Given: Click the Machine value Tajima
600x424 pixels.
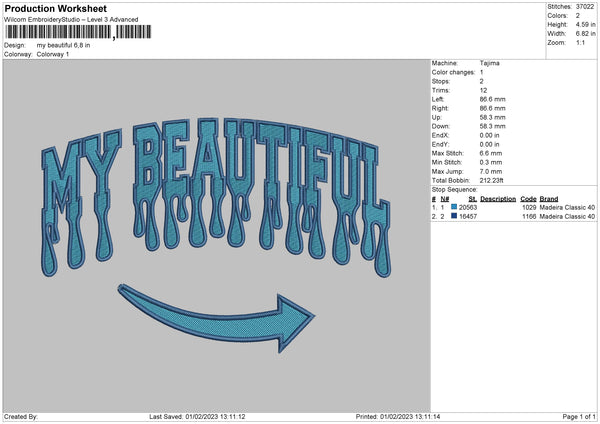Looking at the screenshot, I should coord(490,63).
